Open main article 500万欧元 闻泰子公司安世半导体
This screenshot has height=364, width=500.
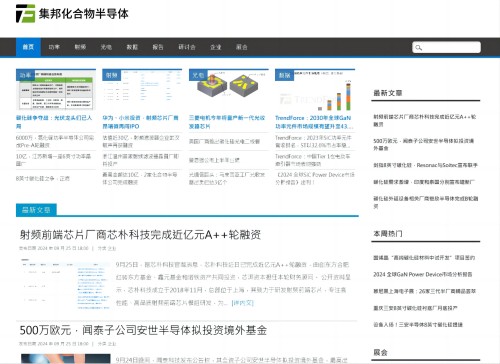tap(143, 330)
